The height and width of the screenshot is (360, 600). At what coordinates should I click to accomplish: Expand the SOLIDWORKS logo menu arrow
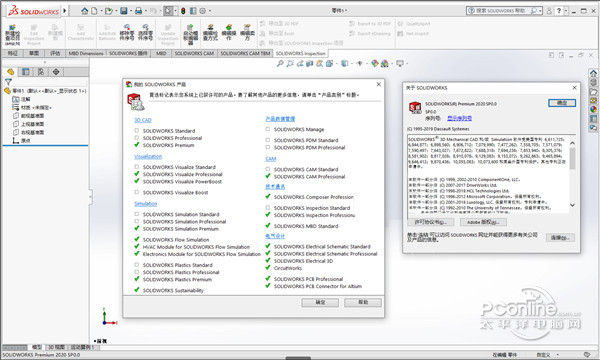[x=65, y=11]
